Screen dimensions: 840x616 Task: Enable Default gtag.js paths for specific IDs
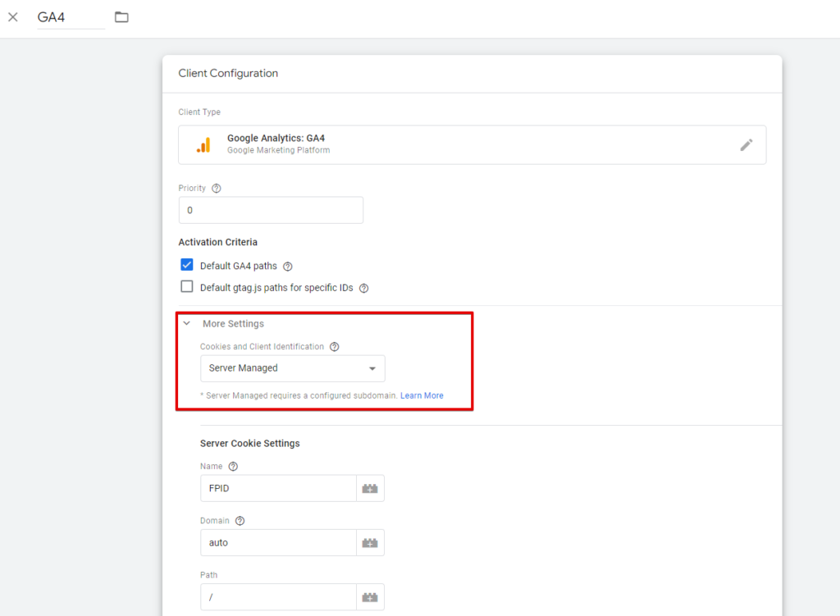(x=186, y=286)
